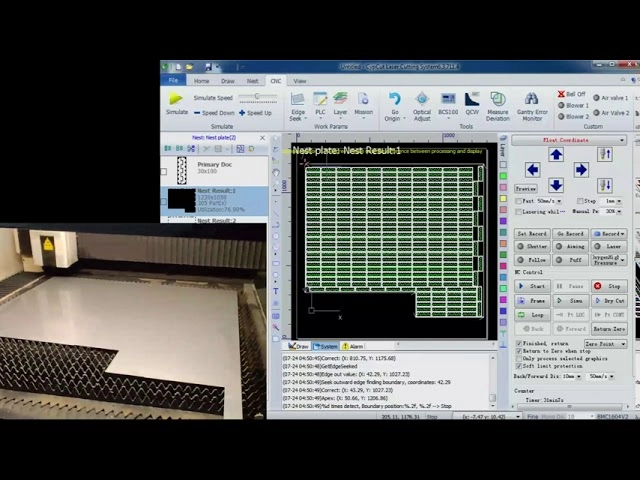
Task: Click the yellow Simulate play icon
Action: tap(176, 98)
